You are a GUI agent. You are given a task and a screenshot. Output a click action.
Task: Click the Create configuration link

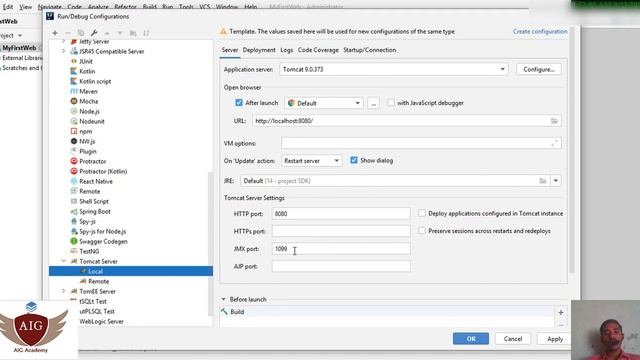[540, 31]
